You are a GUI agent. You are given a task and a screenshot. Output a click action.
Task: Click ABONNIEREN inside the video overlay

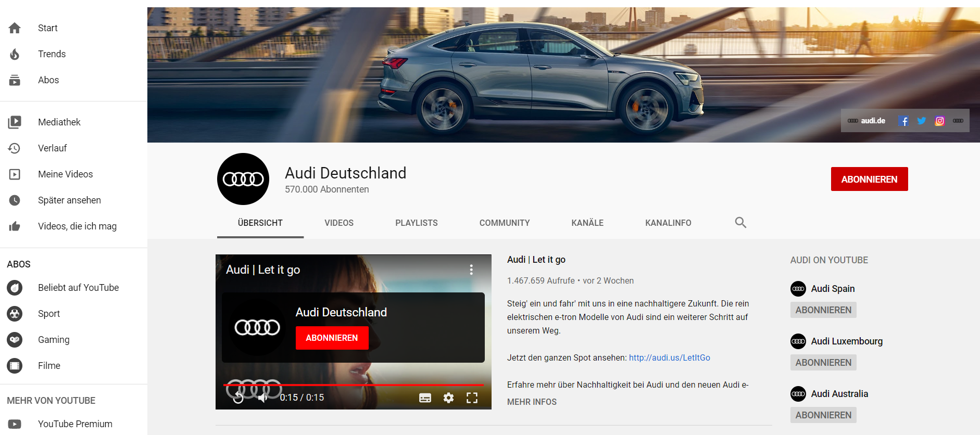coord(332,338)
